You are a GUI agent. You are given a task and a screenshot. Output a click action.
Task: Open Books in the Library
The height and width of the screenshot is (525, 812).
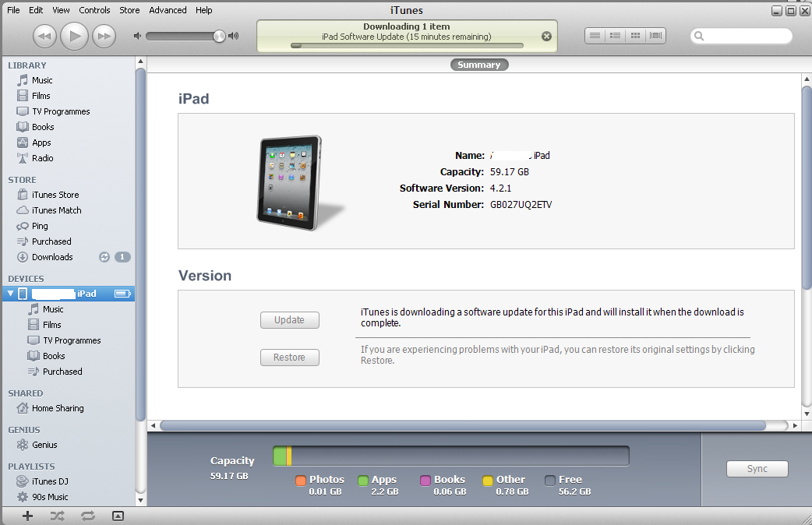coord(43,127)
